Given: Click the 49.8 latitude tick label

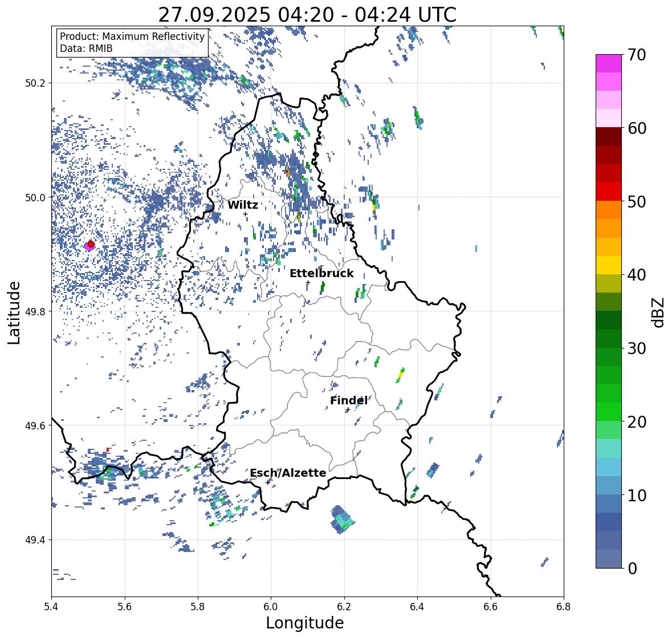Looking at the screenshot, I should (x=35, y=311).
